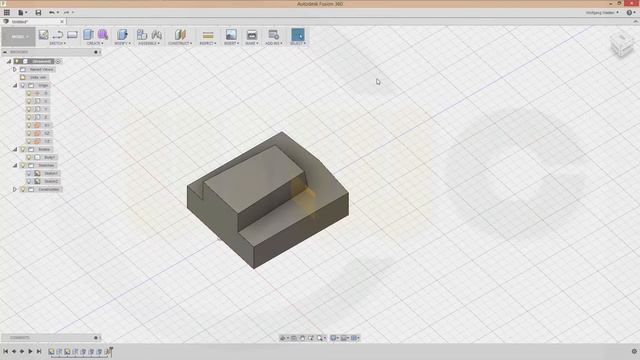This screenshot has height=360, width=640.
Task: Click the Pan hand navigation icon
Action: (302, 338)
